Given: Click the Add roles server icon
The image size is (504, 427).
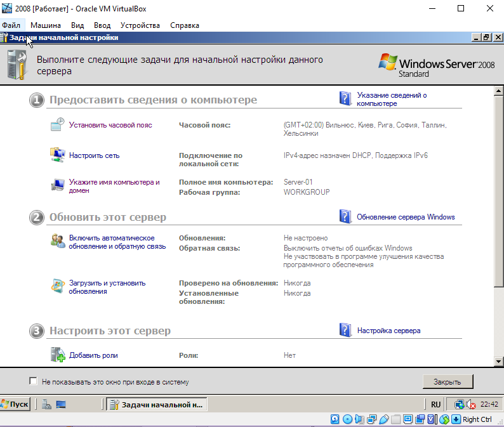Looking at the screenshot, I should tap(58, 355).
